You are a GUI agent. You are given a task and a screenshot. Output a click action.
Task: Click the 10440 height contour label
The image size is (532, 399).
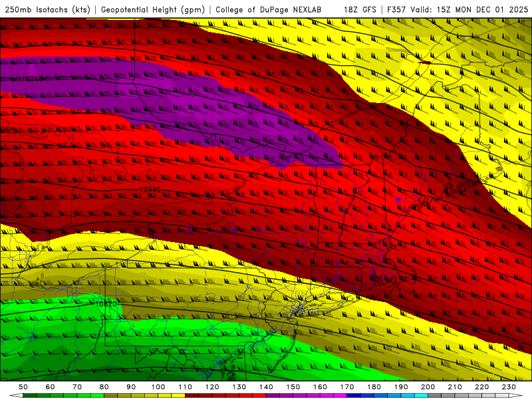point(150,190)
